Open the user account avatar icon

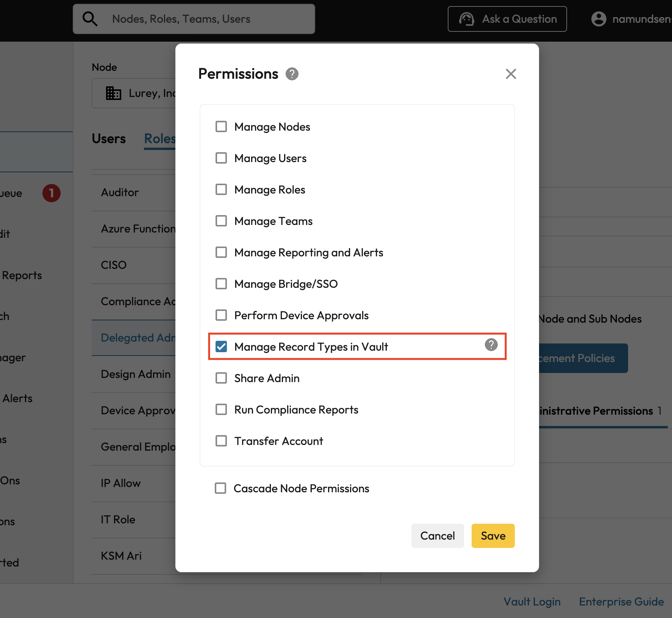pos(599,19)
